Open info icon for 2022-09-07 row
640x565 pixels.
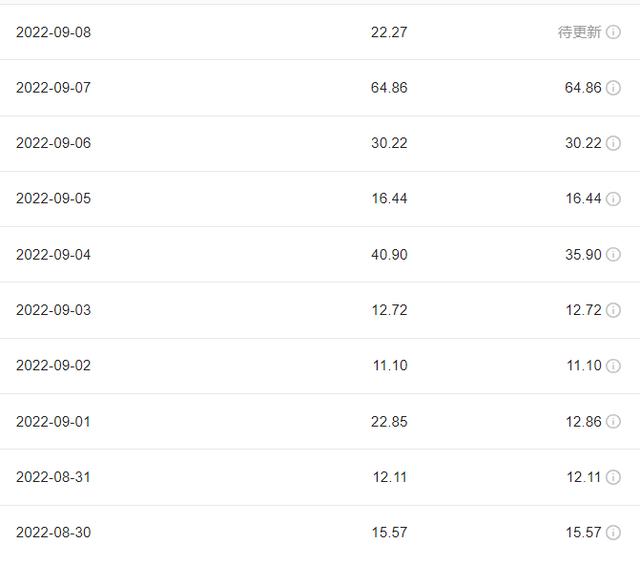coord(613,87)
